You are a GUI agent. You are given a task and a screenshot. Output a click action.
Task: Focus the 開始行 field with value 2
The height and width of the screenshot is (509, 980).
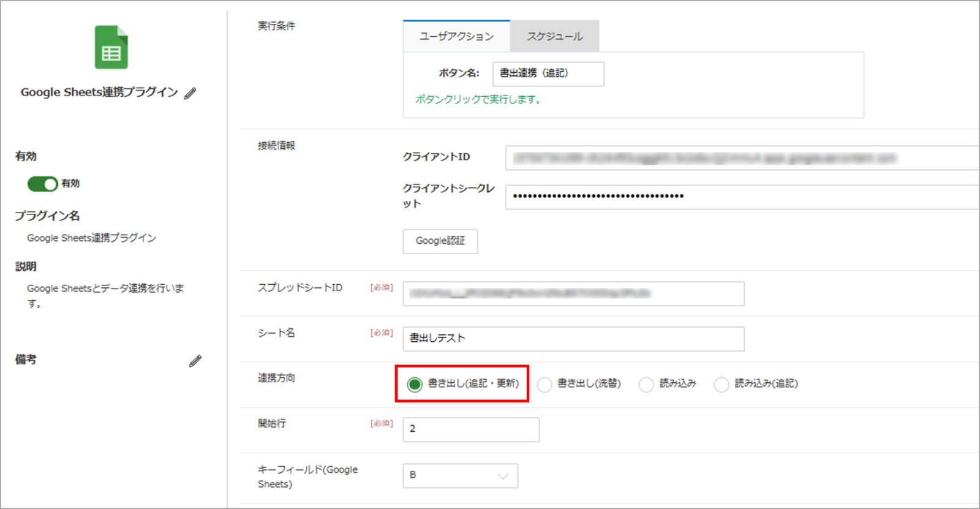(x=470, y=429)
